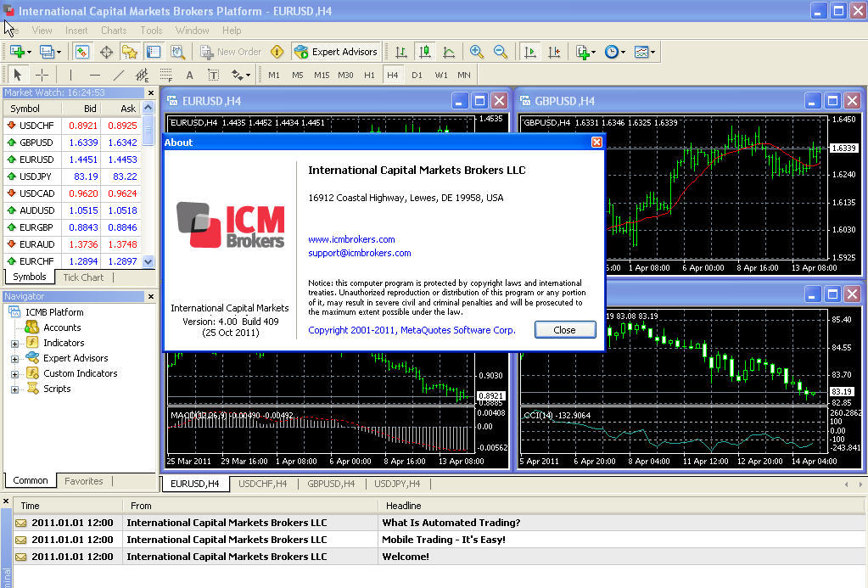Select the Crosshair tool
This screenshot has height=588, width=868.
tap(42, 75)
